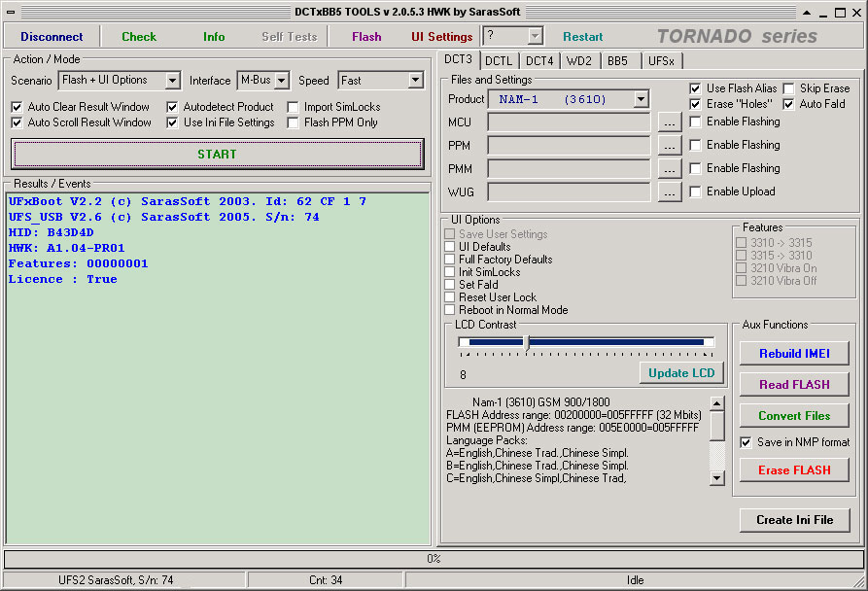
Task: Click the product info scroll-up arrow
Action: click(717, 403)
